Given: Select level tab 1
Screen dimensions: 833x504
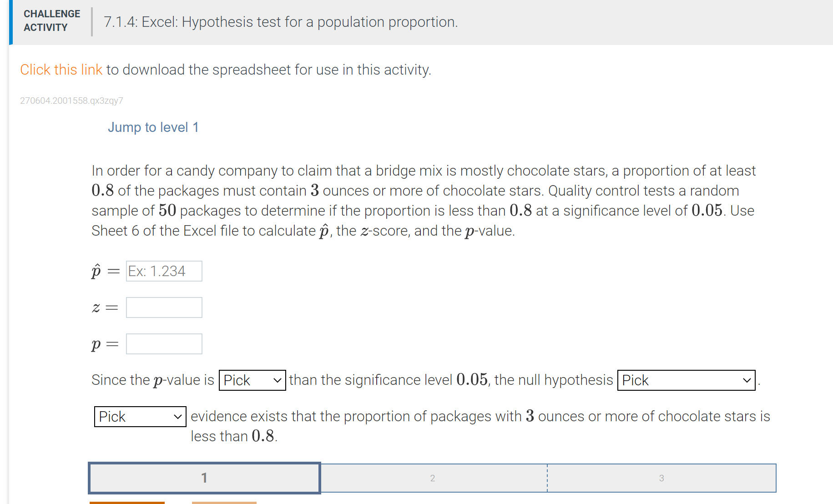Looking at the screenshot, I should coord(204,478).
